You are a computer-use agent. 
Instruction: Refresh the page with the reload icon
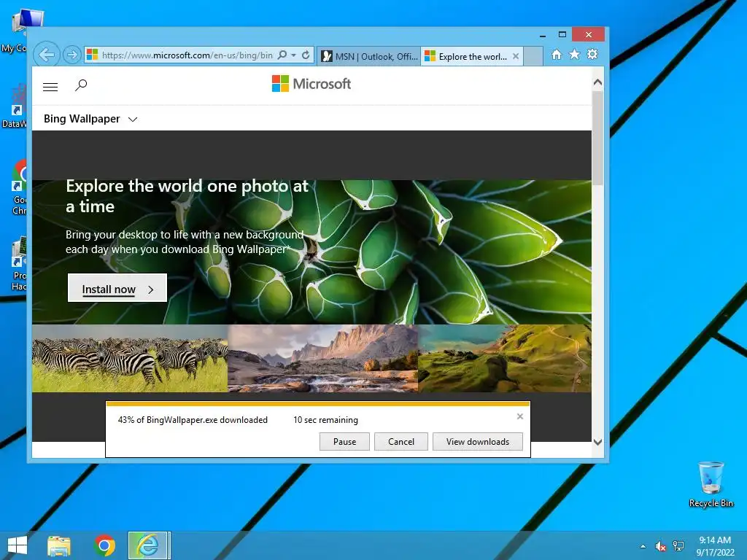306,55
